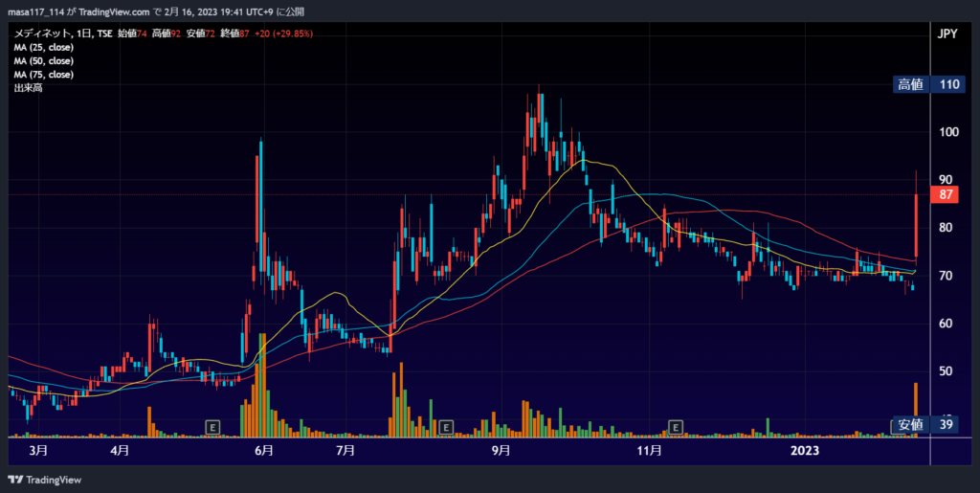
Task: Click the 始値74 open value
Action: click(x=132, y=34)
